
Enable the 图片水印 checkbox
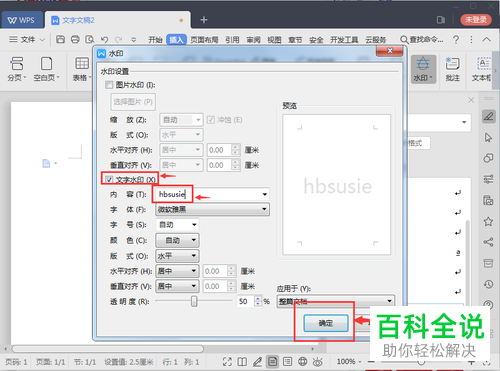(x=109, y=85)
